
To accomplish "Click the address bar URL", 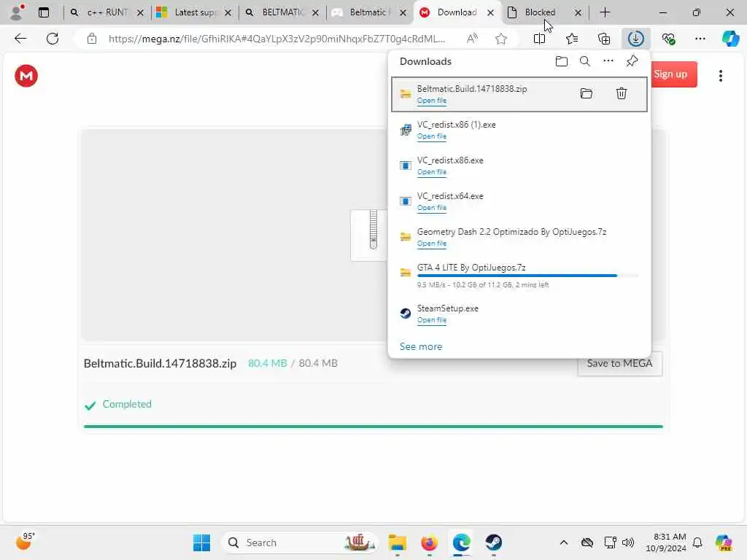I will pyautogui.click(x=276, y=39).
